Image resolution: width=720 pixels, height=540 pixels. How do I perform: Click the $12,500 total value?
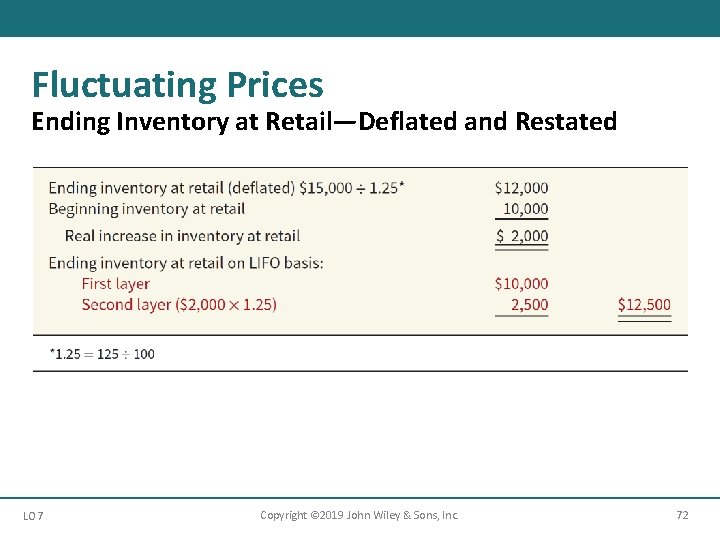coord(644,305)
